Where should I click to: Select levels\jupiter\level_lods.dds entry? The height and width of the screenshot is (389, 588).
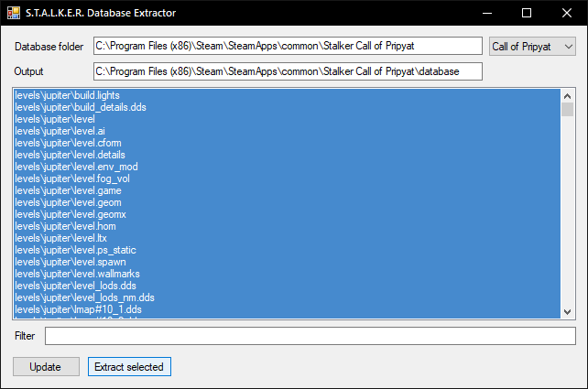[x=288, y=286]
